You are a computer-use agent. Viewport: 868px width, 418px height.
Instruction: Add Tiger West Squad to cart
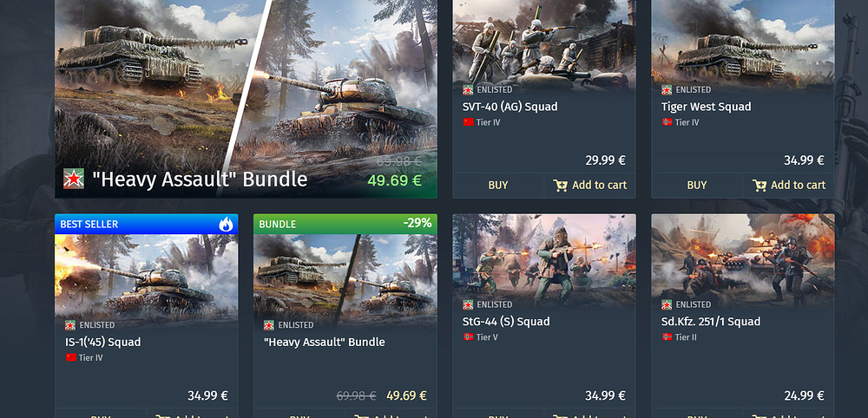pyautogui.click(x=788, y=186)
